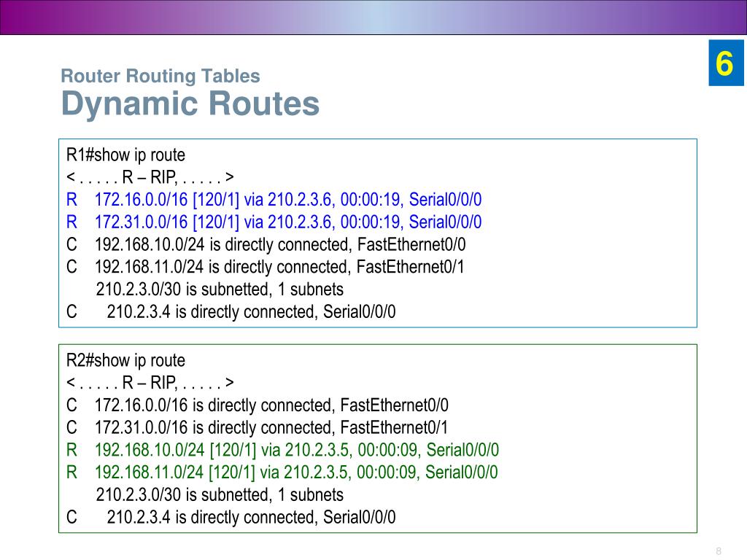
Task: Click the blue box with number 6
Action: [726, 63]
